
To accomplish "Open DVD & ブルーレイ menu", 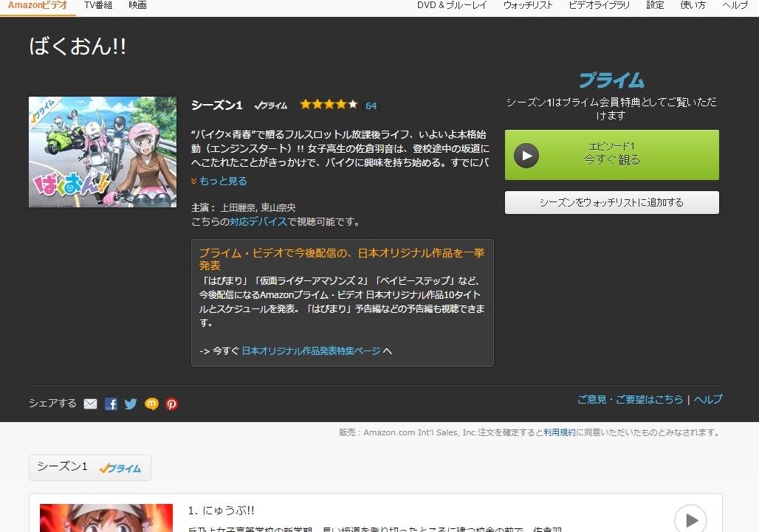I will (x=452, y=5).
